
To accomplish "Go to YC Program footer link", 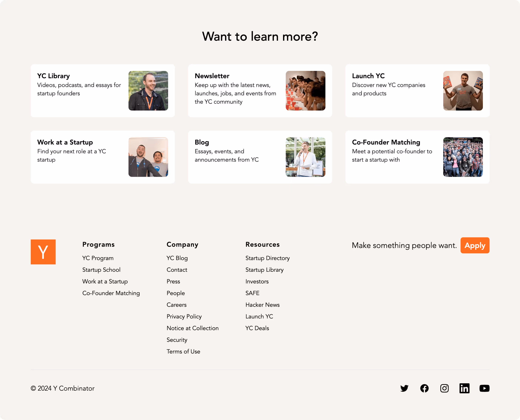I will (98, 258).
